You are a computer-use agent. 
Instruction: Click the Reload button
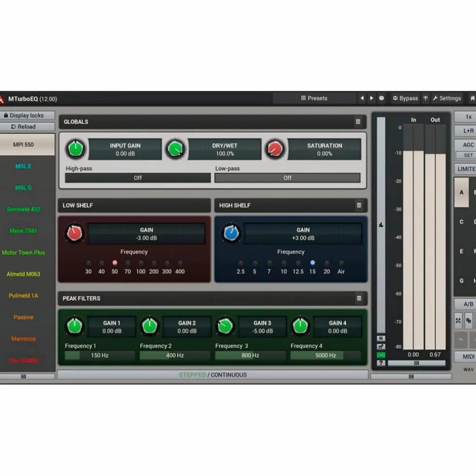coord(24,127)
